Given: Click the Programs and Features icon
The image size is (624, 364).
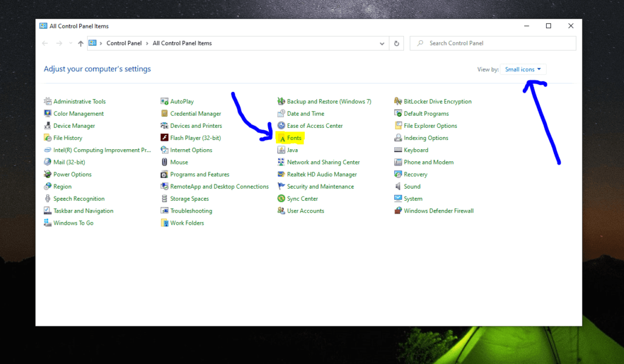Looking at the screenshot, I should pyautogui.click(x=165, y=174).
